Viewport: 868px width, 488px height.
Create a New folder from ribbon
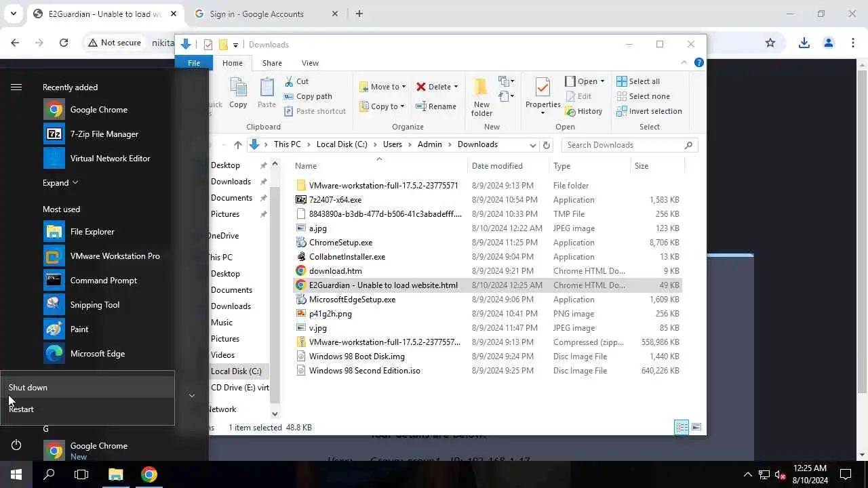coord(481,97)
